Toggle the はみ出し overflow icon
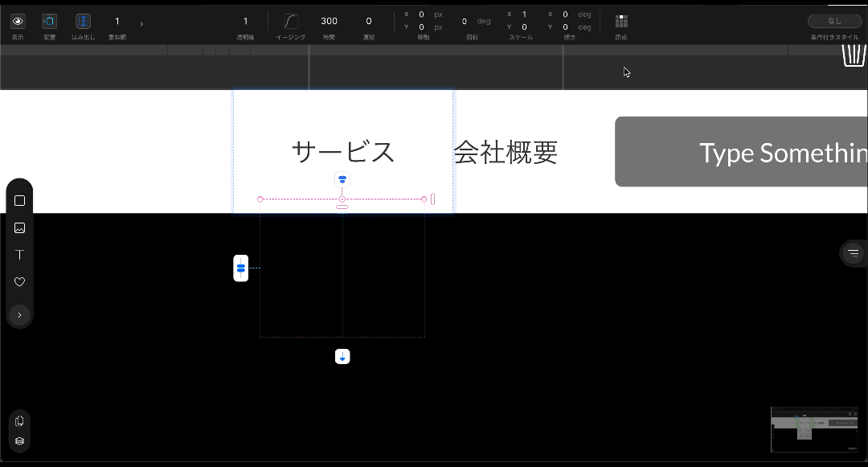The image size is (868, 467). 83,22
